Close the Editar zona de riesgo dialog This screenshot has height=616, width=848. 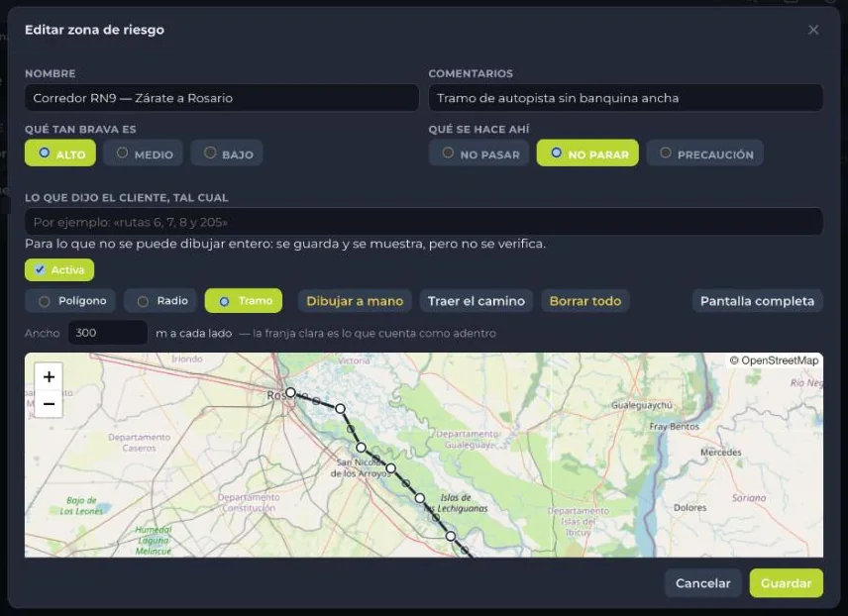pyautogui.click(x=813, y=30)
